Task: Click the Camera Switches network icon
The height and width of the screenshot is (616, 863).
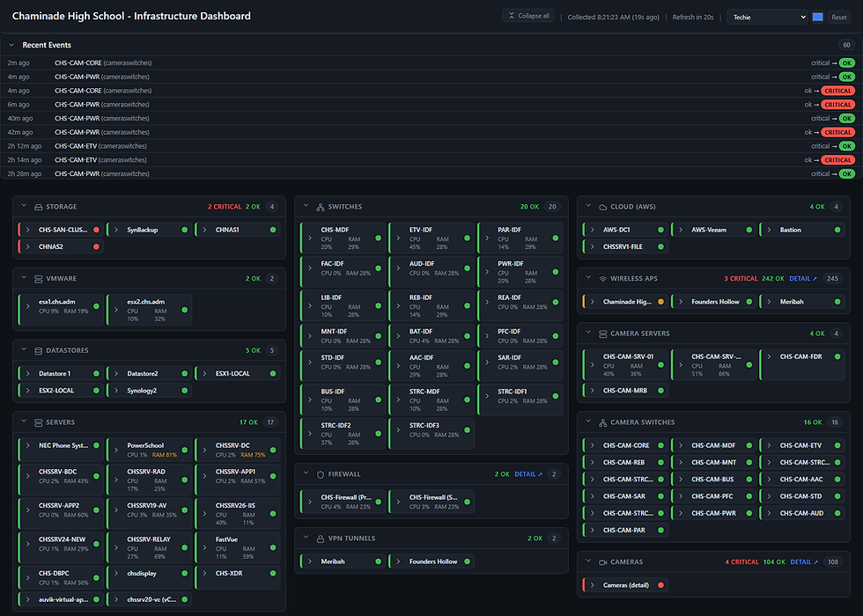Action: pyautogui.click(x=602, y=423)
